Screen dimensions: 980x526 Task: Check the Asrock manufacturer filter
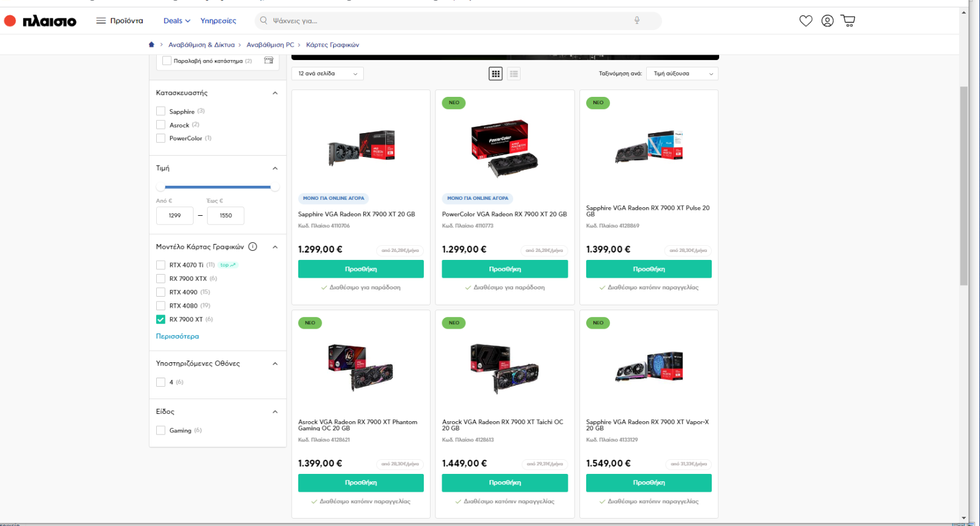point(160,125)
